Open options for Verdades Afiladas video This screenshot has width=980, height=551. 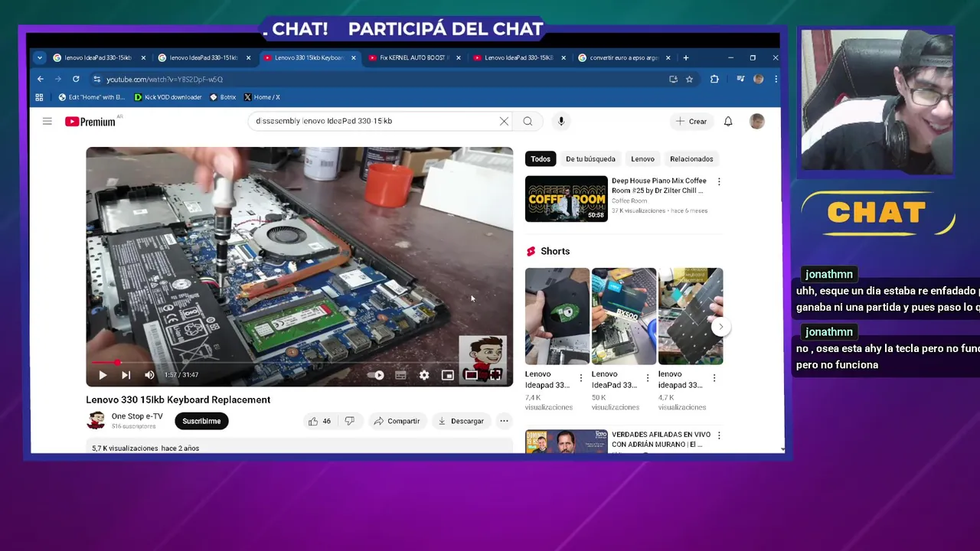(718, 435)
